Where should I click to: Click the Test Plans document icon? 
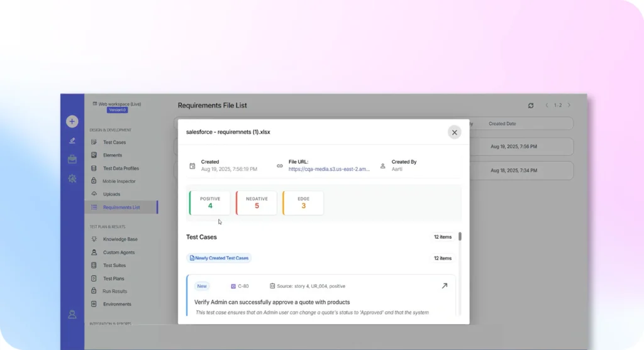pyautogui.click(x=94, y=278)
